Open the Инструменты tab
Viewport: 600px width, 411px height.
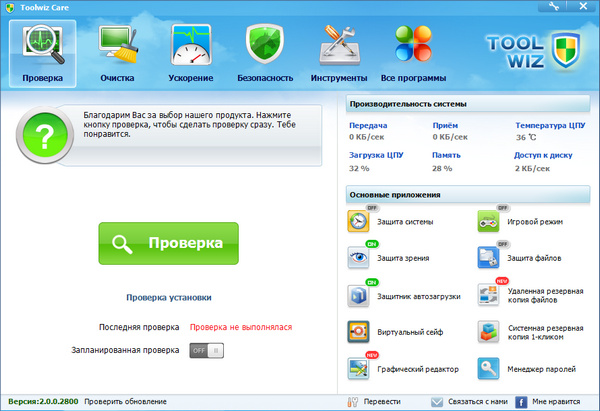coord(338,53)
